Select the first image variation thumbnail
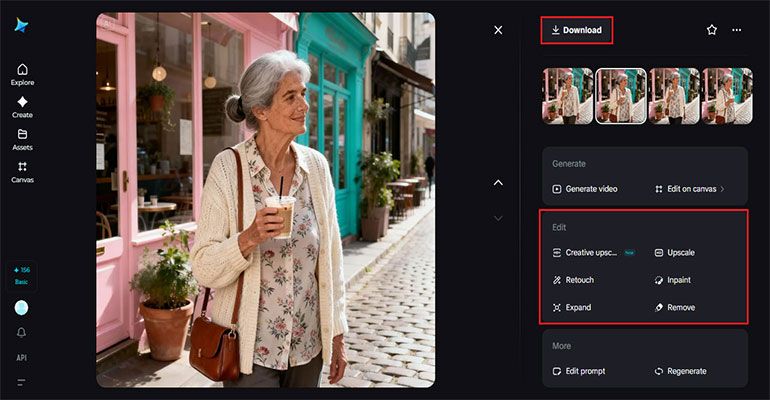 click(x=568, y=96)
